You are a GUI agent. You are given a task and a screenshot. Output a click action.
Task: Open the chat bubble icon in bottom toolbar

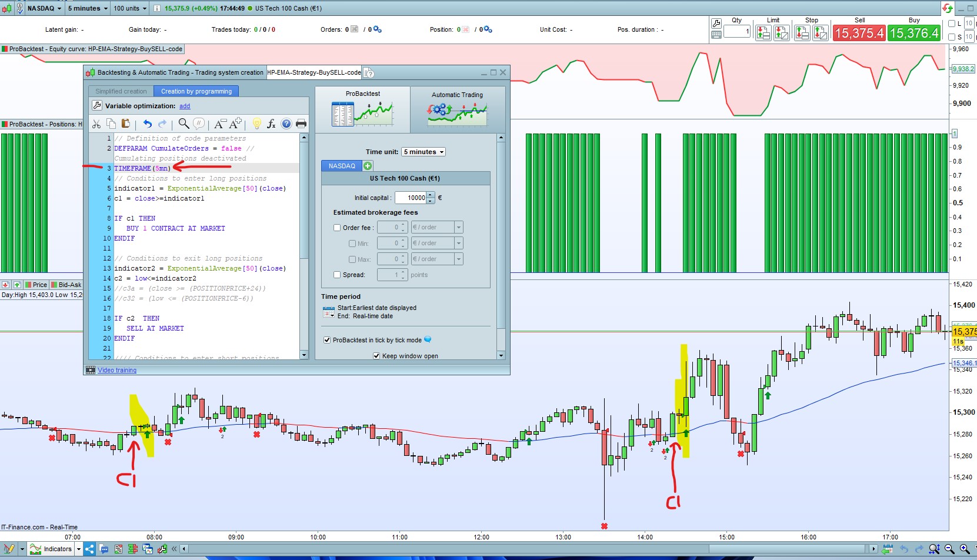[104, 549]
